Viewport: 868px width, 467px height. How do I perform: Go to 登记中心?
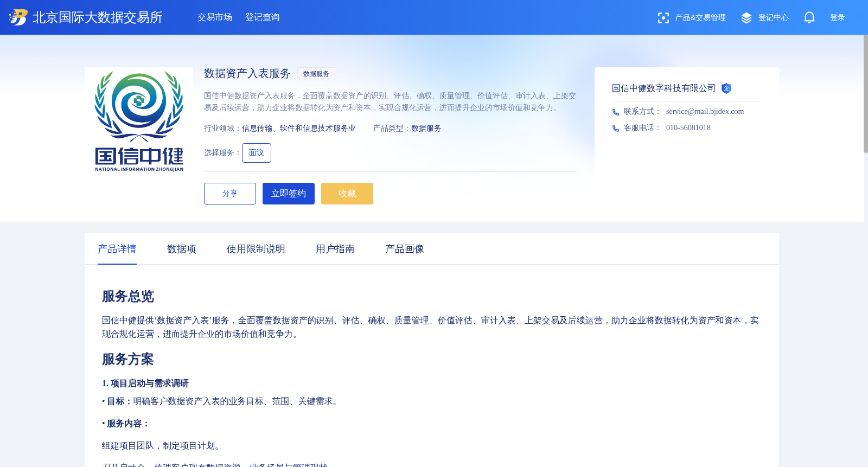point(774,18)
